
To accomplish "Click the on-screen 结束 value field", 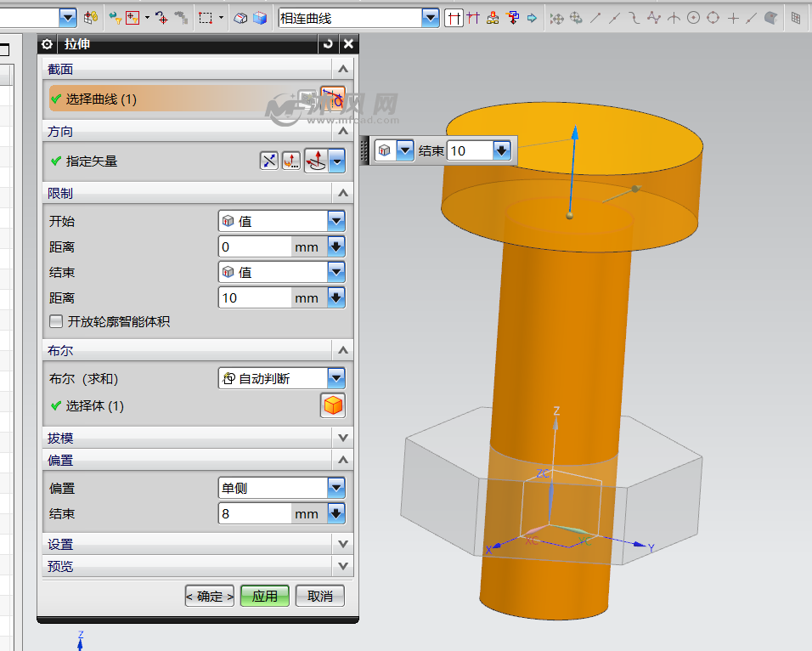I will coord(471,150).
